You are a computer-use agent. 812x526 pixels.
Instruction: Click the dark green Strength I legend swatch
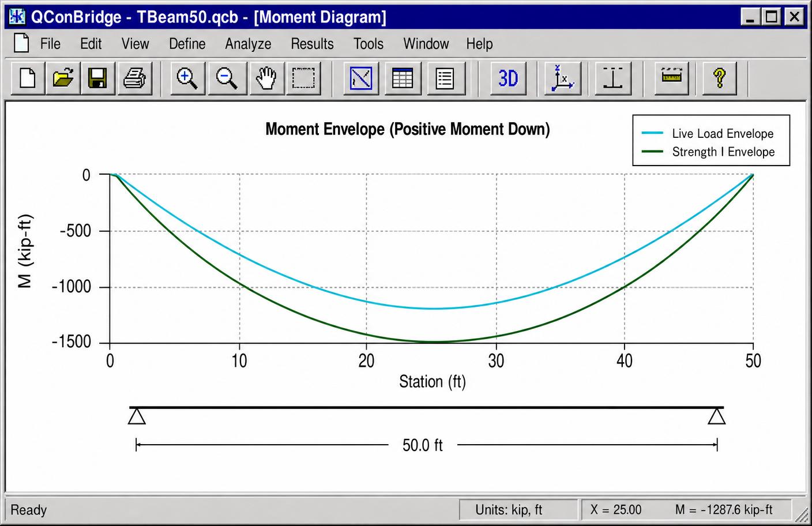point(653,152)
